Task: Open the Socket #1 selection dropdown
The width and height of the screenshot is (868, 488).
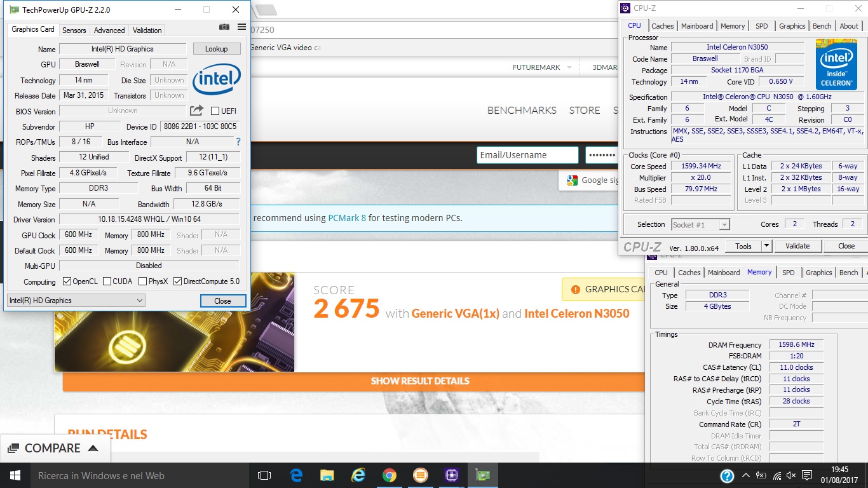Action: click(x=700, y=224)
